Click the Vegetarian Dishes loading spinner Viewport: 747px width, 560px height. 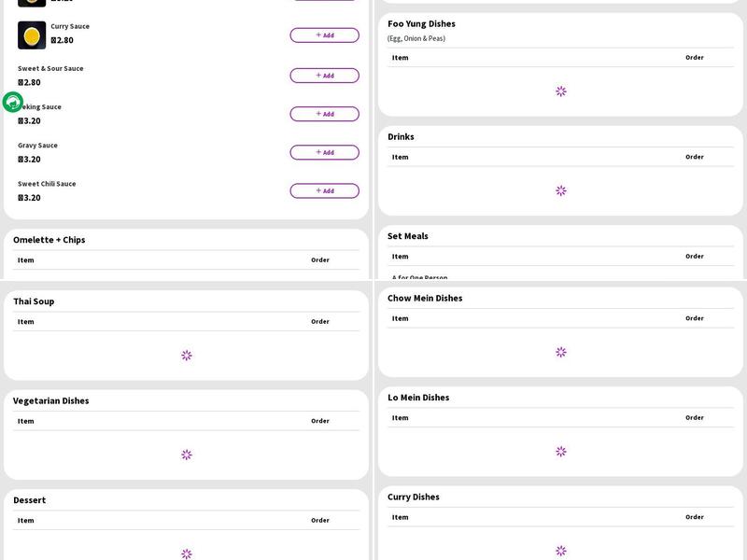pos(187,455)
